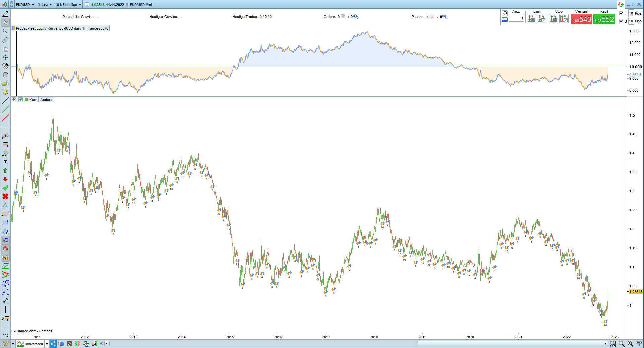This screenshot has width=644, height=348.
Task: Toggle the blue keyboard icon
Action: tap(505, 20)
